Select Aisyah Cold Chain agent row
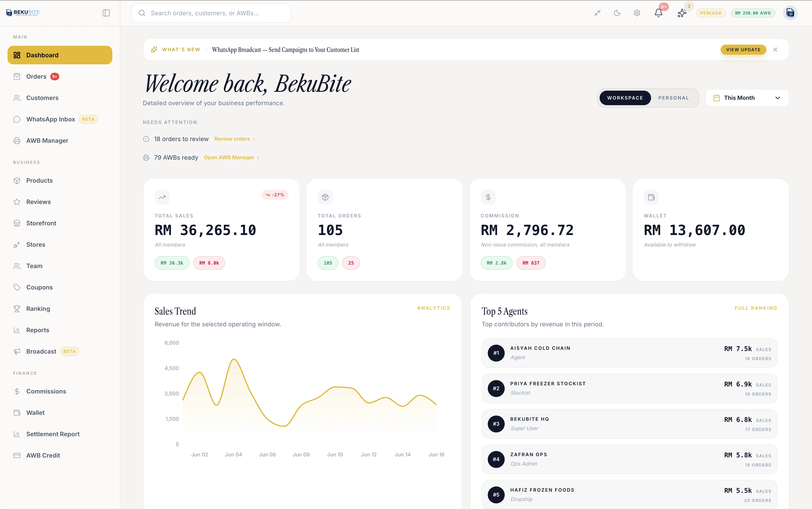Image resolution: width=812 pixels, height=509 pixels. click(629, 353)
